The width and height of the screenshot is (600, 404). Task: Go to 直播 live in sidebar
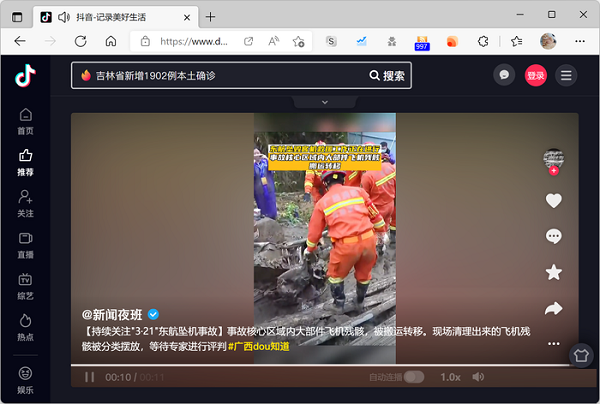coord(25,245)
